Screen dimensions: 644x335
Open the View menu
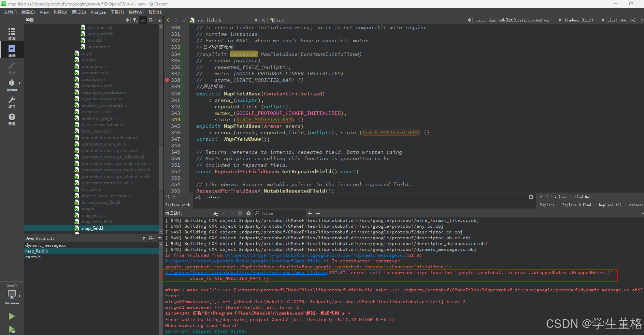click(44, 12)
